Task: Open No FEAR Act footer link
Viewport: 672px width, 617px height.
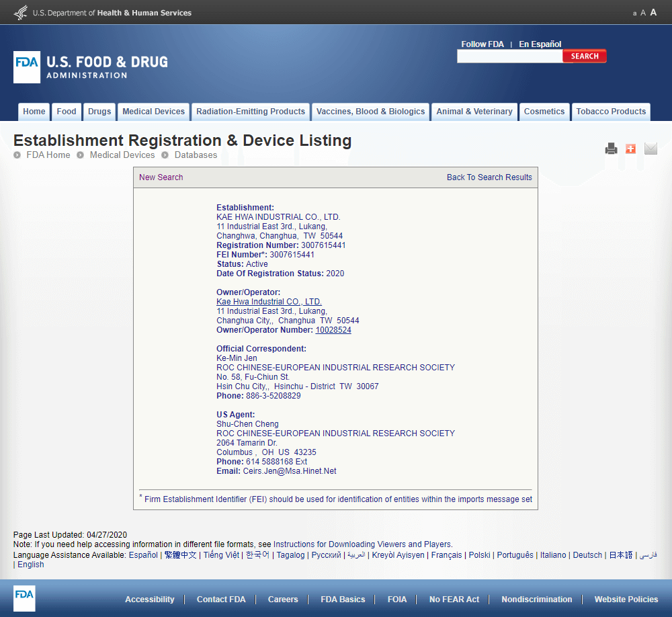Action: point(454,600)
